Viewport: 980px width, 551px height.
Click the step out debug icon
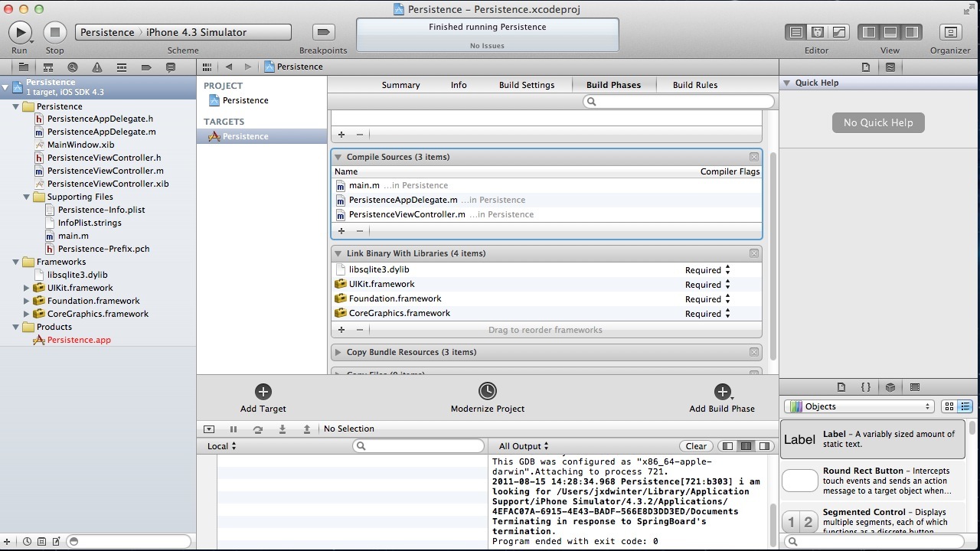(x=307, y=429)
